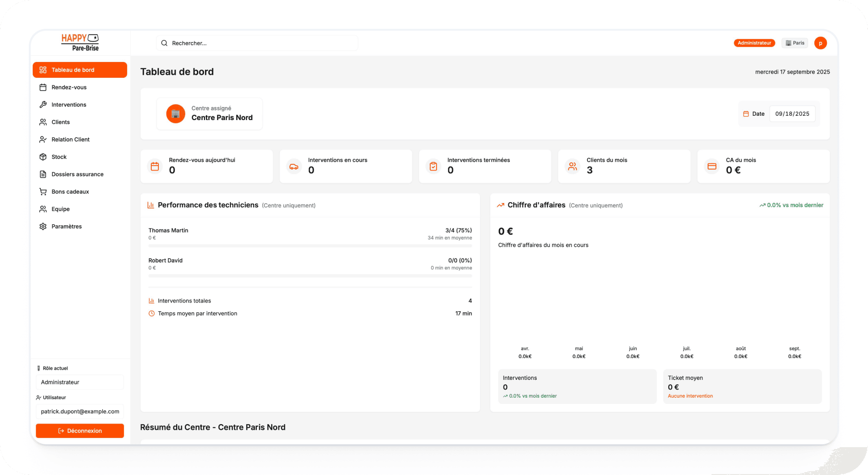Go to Clients in the sidebar
The width and height of the screenshot is (868, 475).
click(x=60, y=122)
